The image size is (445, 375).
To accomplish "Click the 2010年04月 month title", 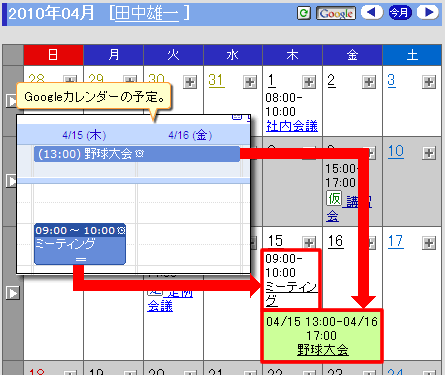I will point(51,13).
